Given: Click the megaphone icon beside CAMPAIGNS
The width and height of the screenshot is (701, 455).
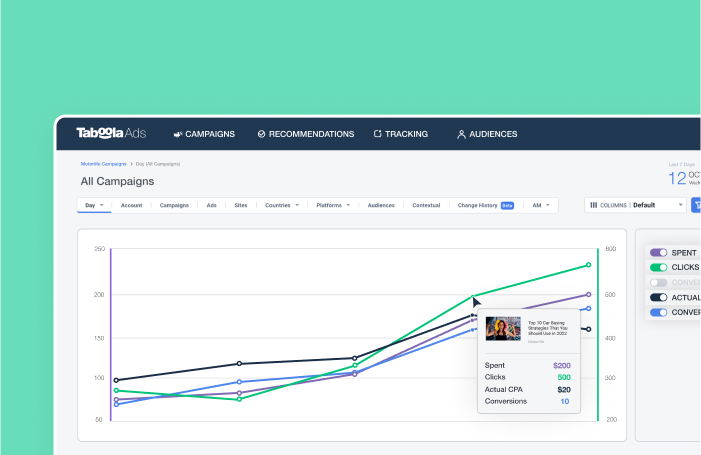Looking at the screenshot, I should pos(178,134).
